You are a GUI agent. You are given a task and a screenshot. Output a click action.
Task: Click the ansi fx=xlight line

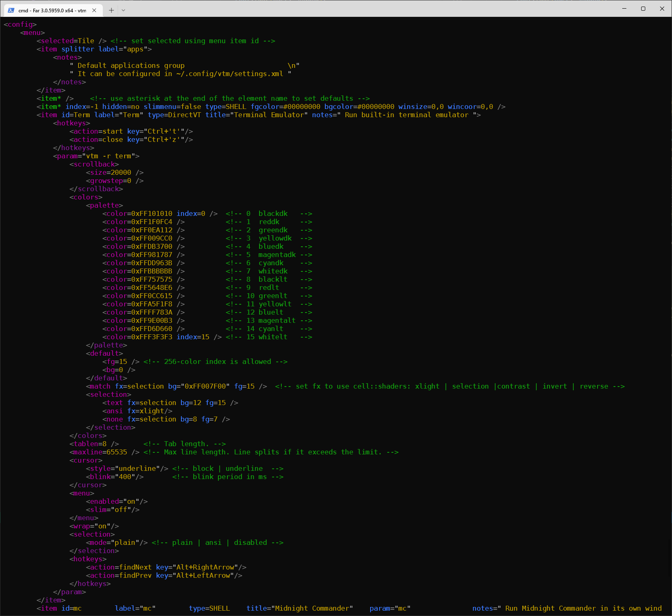coord(137,411)
